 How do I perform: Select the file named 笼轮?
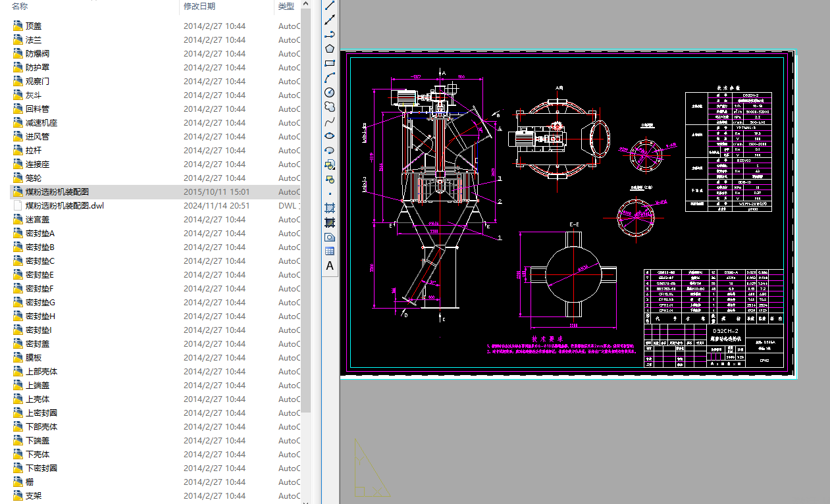[34, 178]
